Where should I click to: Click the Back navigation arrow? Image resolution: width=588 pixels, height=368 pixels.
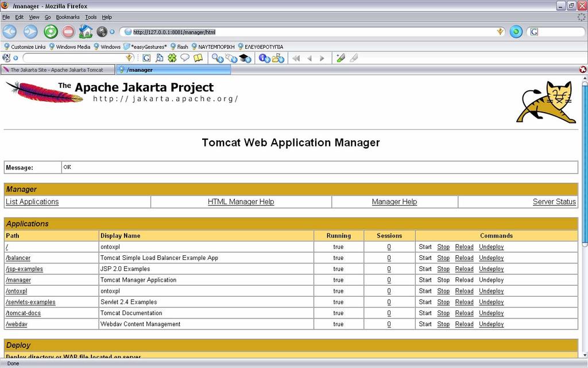coord(10,32)
